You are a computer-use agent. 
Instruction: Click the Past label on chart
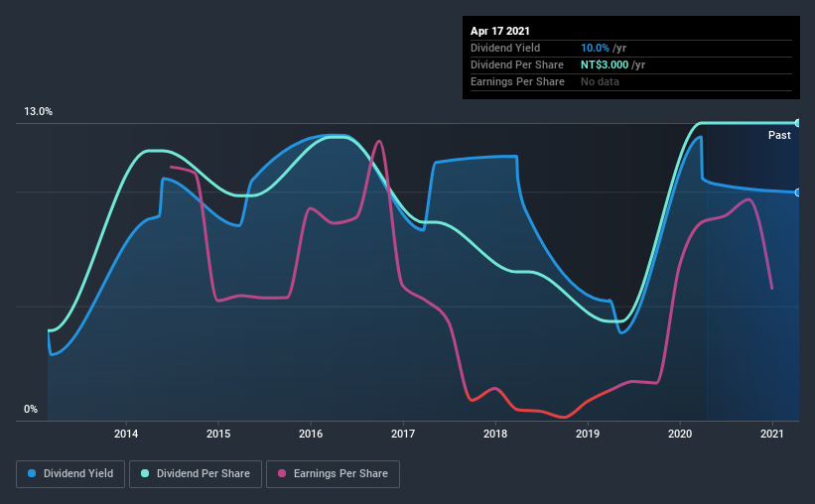[x=779, y=135]
